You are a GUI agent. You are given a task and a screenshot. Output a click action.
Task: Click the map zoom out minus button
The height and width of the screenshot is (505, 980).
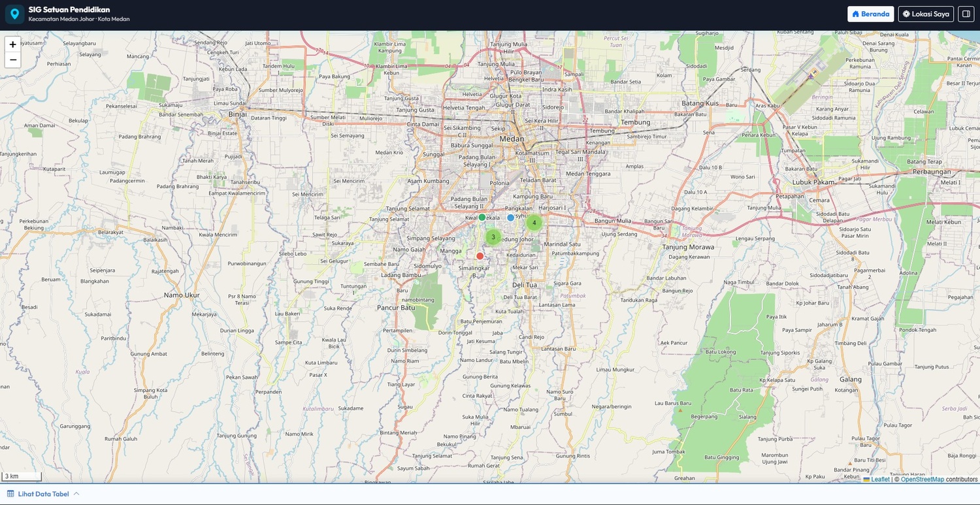pos(13,60)
